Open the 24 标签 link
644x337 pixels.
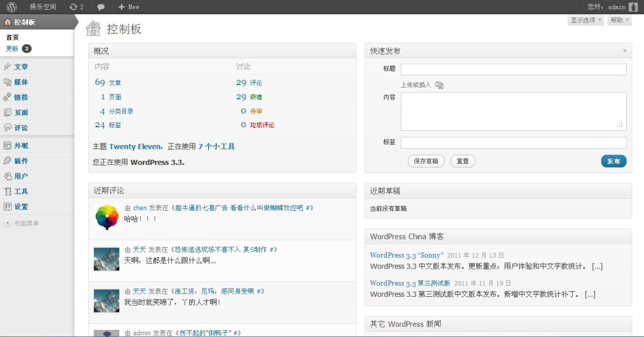(x=108, y=125)
